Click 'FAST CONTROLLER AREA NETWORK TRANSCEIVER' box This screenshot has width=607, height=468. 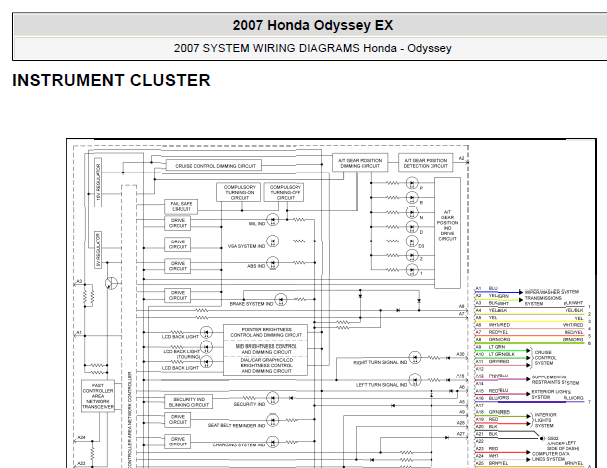[98, 396]
